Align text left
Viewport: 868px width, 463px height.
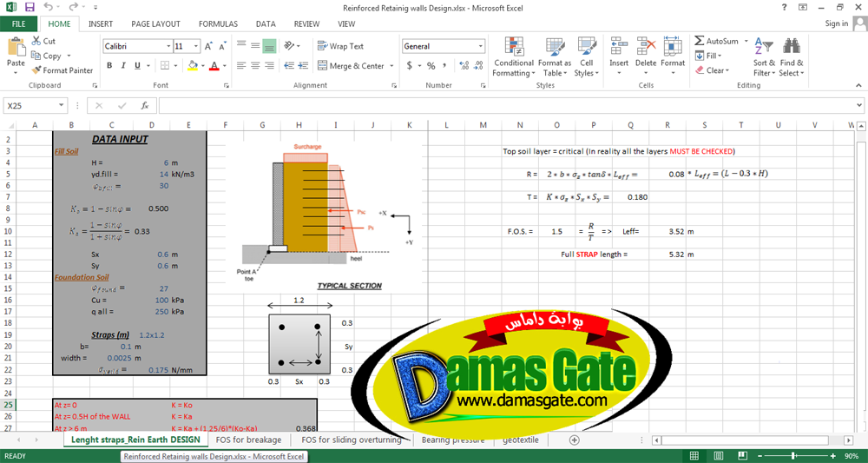pyautogui.click(x=241, y=65)
